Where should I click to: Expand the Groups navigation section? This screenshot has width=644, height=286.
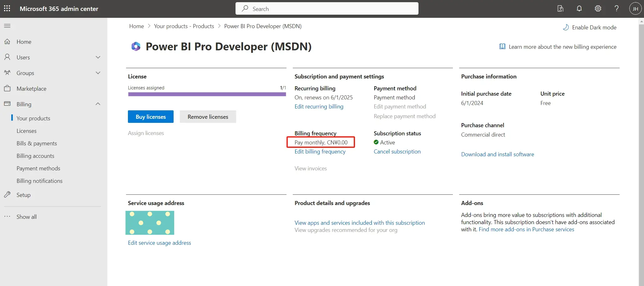pos(98,73)
